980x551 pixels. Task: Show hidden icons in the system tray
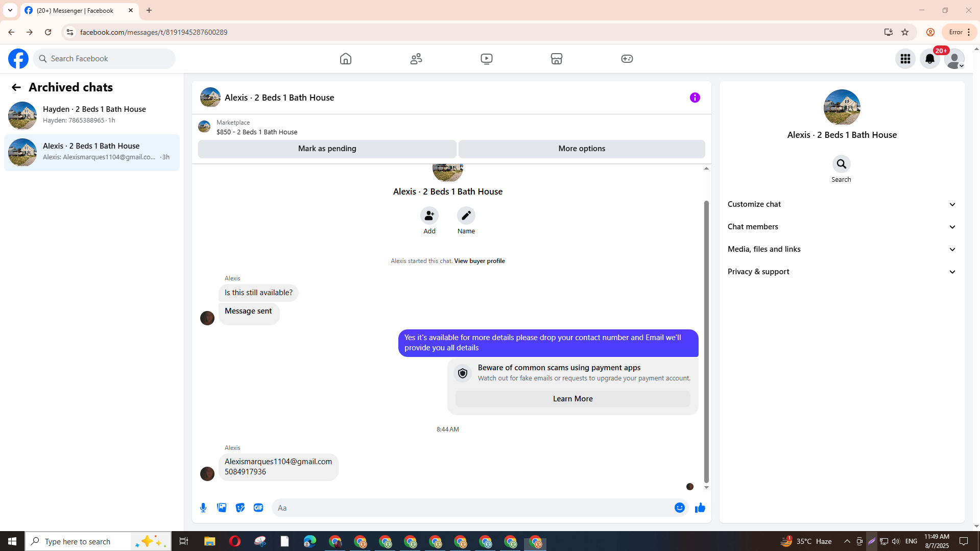847,541
